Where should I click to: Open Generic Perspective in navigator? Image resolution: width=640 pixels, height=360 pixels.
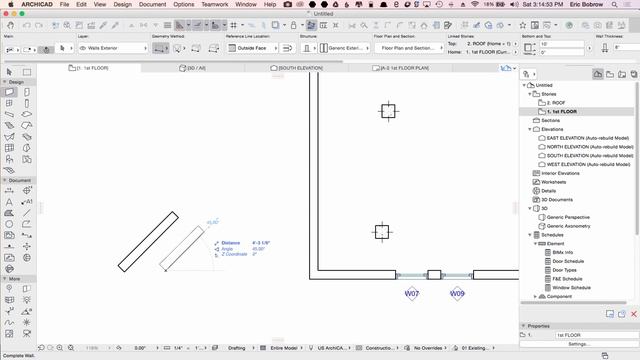tap(568, 218)
